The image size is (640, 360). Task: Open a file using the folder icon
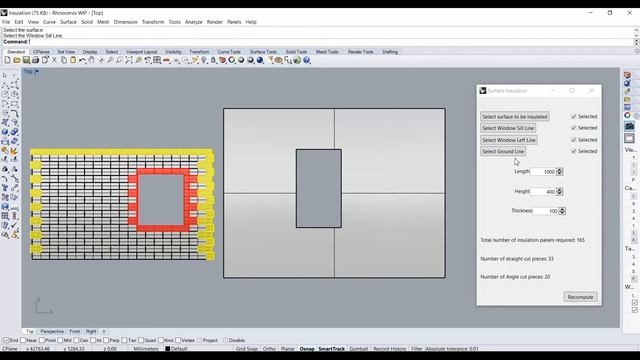click(x=17, y=60)
